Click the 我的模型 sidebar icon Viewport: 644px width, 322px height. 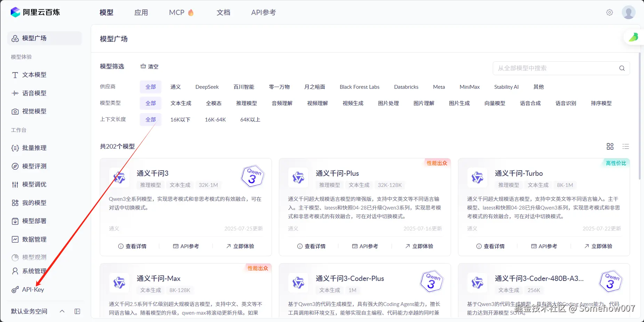[x=15, y=203]
